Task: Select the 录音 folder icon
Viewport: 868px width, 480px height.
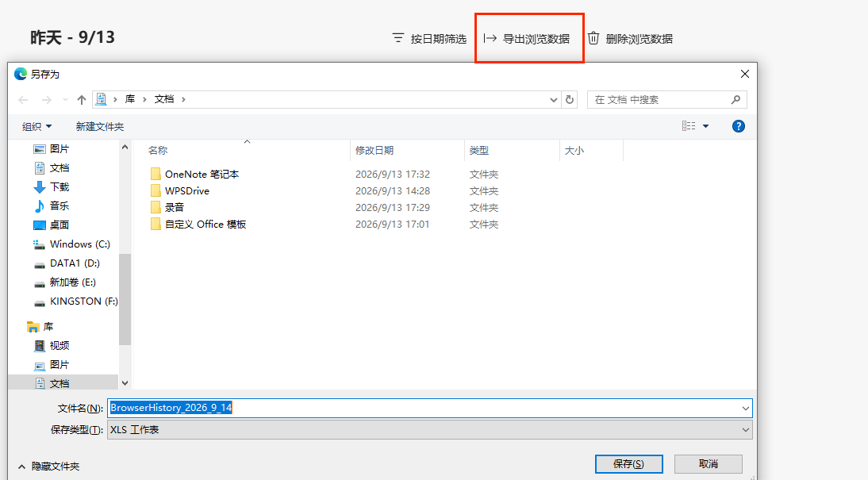Action: 156,207
